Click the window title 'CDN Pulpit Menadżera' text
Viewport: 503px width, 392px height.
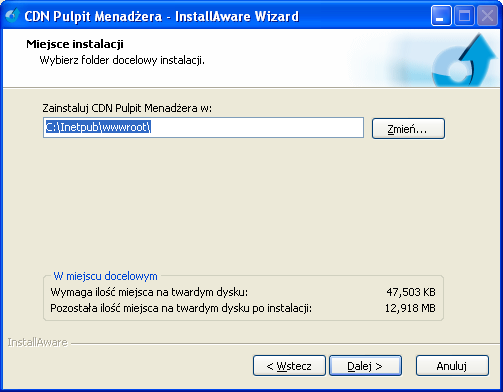[93, 16]
